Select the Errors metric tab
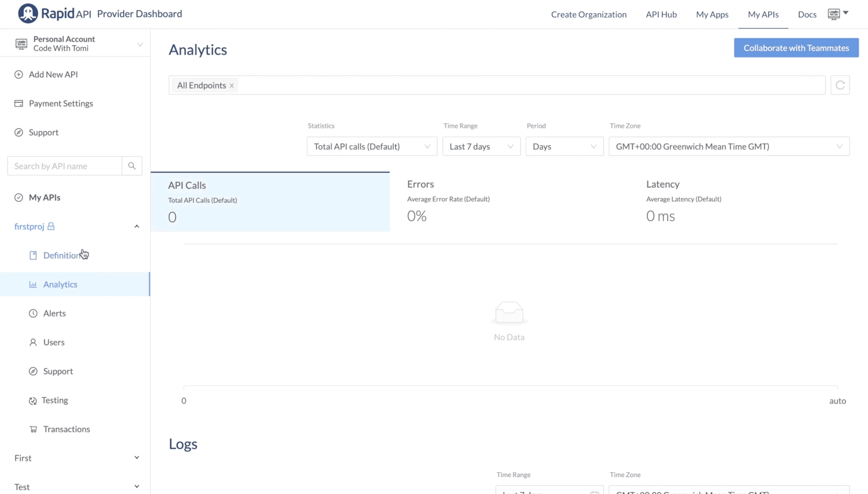The height and width of the screenshot is (494, 868). 509,202
